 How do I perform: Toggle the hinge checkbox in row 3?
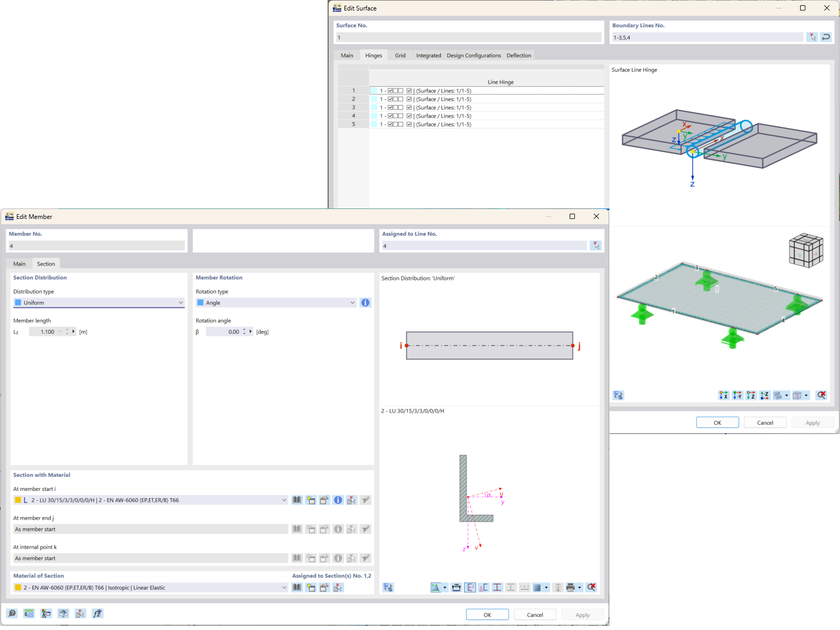pyautogui.click(x=390, y=107)
